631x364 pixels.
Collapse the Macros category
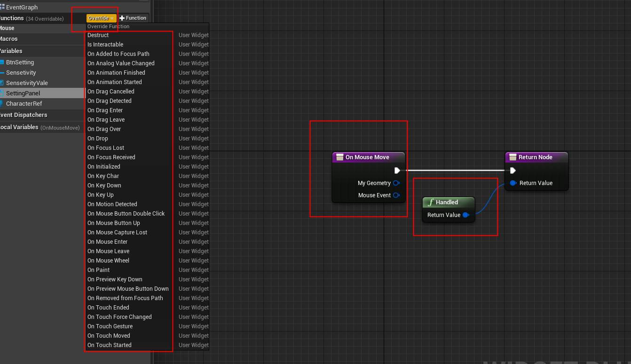8,39
